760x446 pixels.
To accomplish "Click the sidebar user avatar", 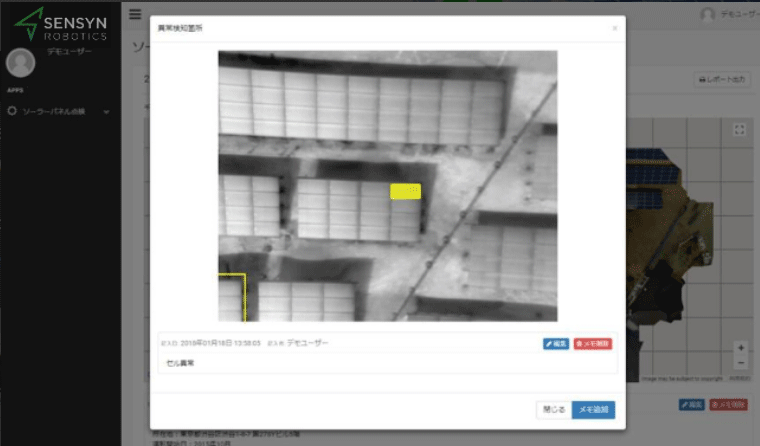I will [20, 63].
